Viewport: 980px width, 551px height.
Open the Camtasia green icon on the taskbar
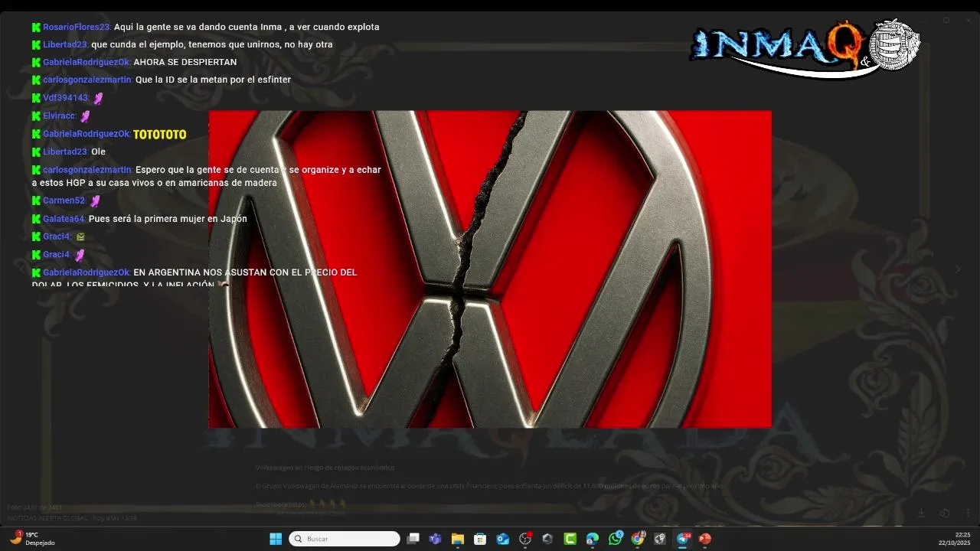pyautogui.click(x=570, y=539)
